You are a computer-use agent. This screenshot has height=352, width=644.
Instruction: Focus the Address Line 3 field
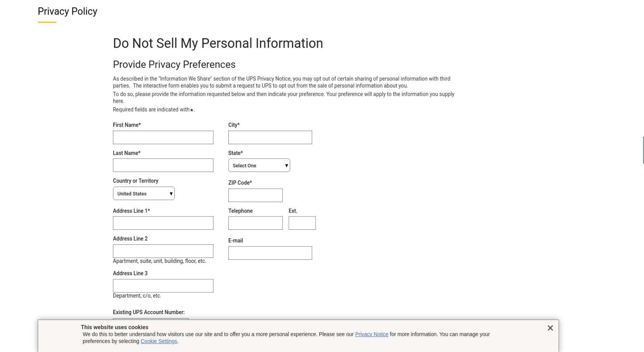pos(163,286)
